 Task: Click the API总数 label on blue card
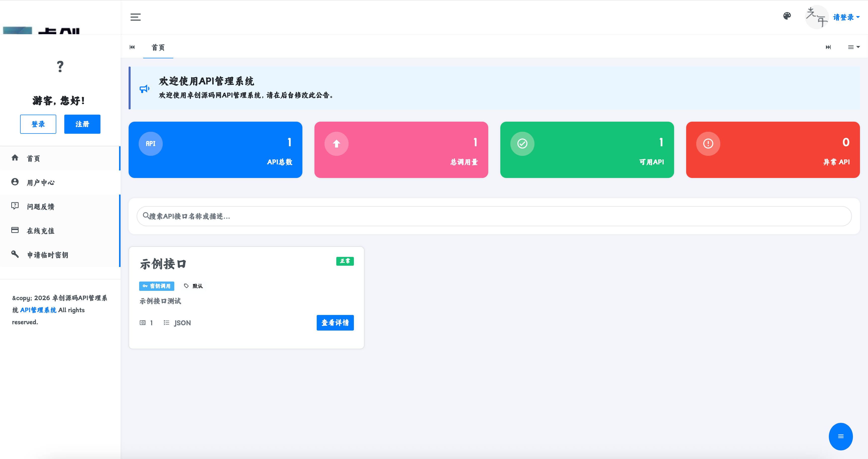[280, 162]
